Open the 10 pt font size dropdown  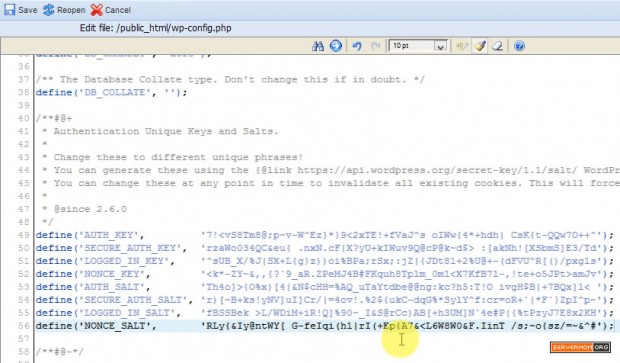pos(418,46)
